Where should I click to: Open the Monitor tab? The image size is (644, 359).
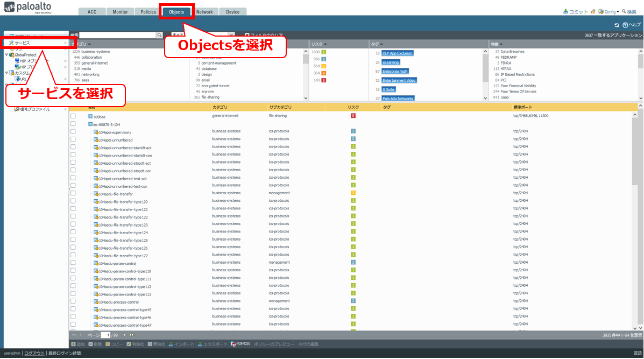121,12
